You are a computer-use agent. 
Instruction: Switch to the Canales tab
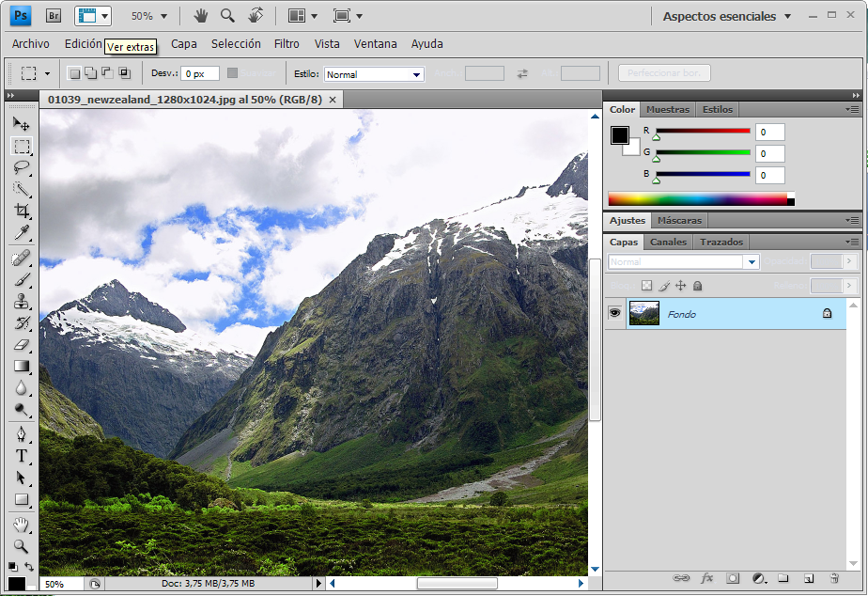click(669, 242)
